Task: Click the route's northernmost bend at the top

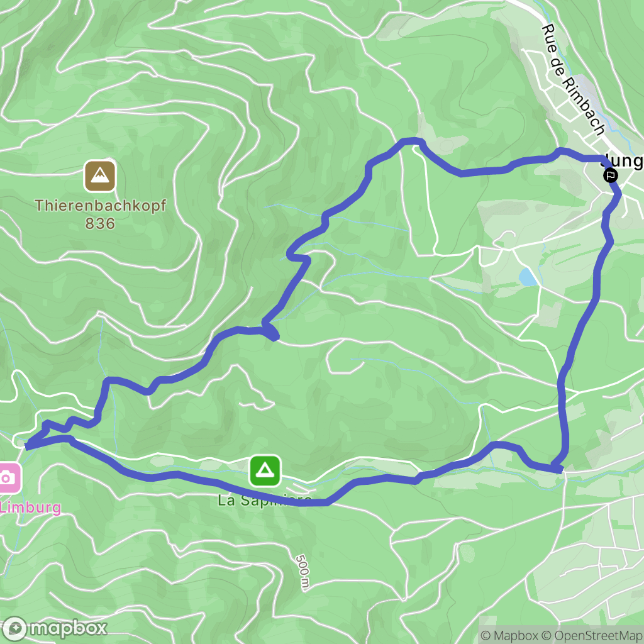Action: point(412,142)
